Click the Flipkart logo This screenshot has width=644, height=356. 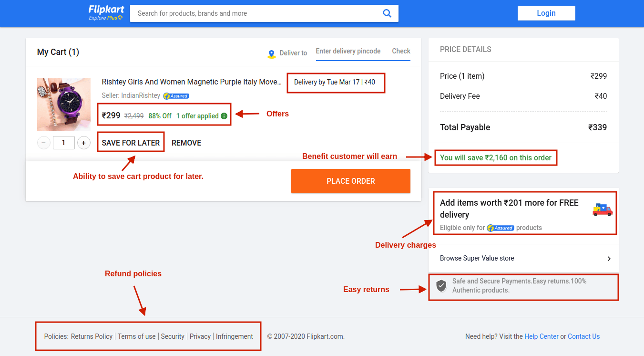[x=105, y=13]
